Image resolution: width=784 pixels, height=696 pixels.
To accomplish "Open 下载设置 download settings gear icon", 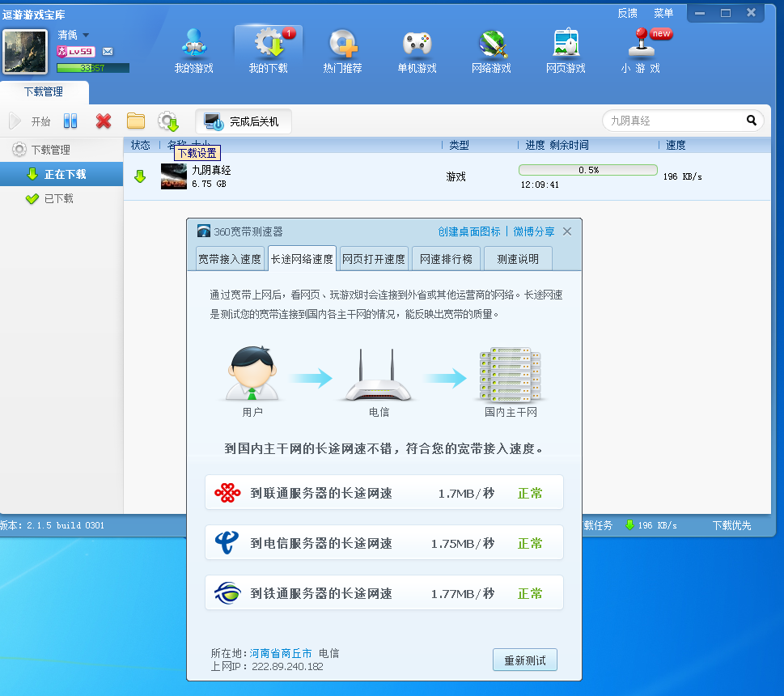I will [x=168, y=121].
